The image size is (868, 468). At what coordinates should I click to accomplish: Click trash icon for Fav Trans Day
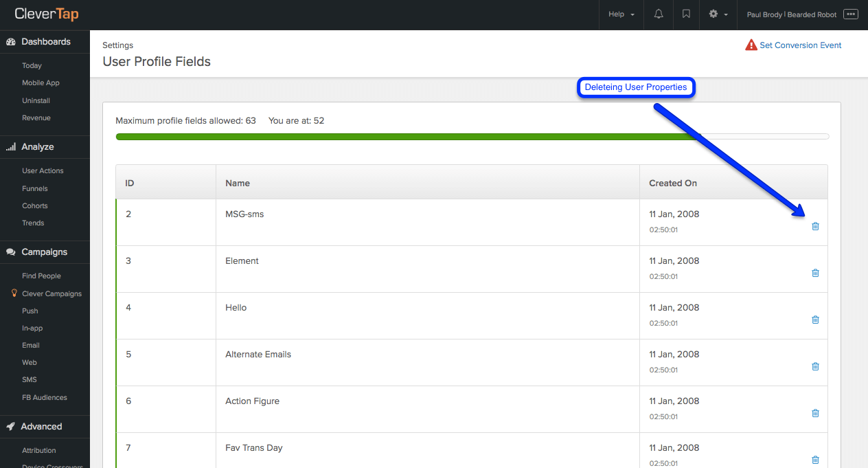(815, 460)
